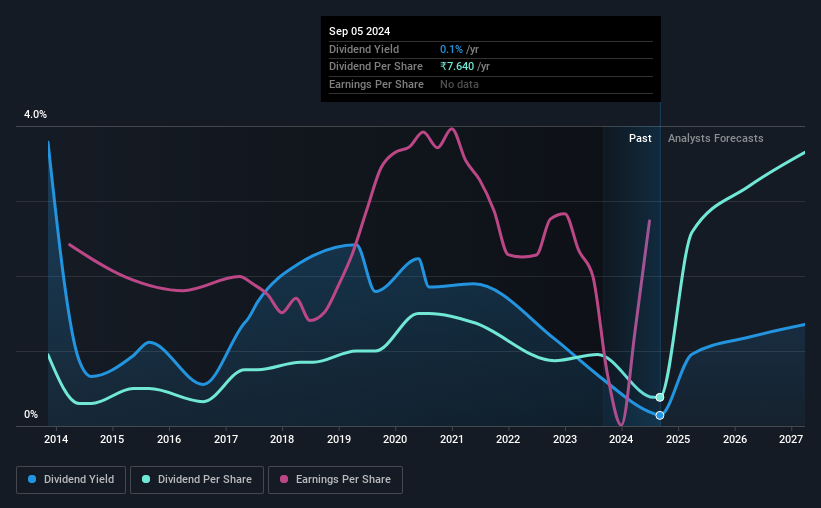Click the 2024 x-axis year label
Image resolution: width=821 pixels, height=508 pixels.
tap(621, 439)
